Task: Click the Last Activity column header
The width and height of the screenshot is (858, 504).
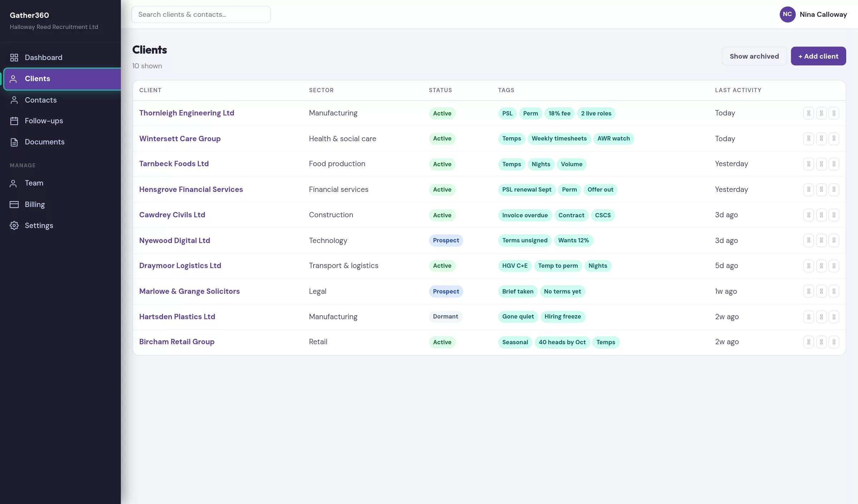Action: [738, 90]
